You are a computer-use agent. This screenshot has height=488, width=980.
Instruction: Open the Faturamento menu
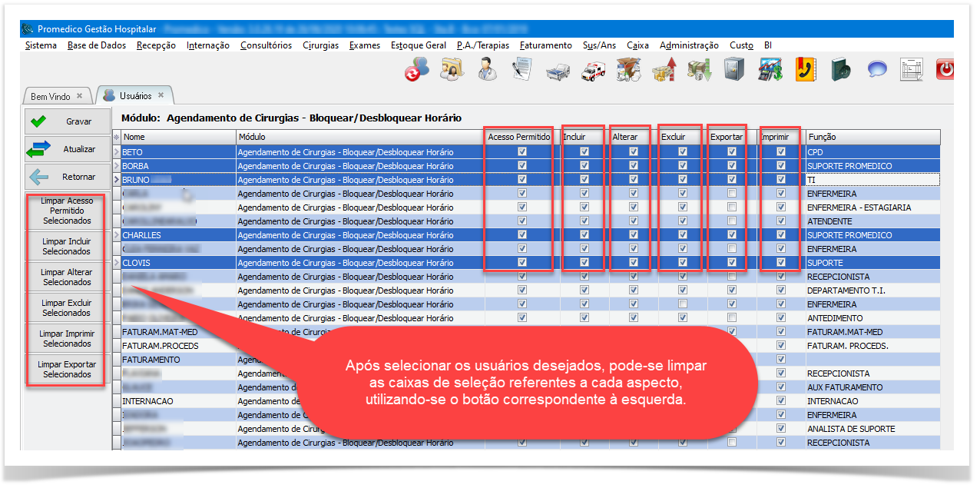click(545, 45)
